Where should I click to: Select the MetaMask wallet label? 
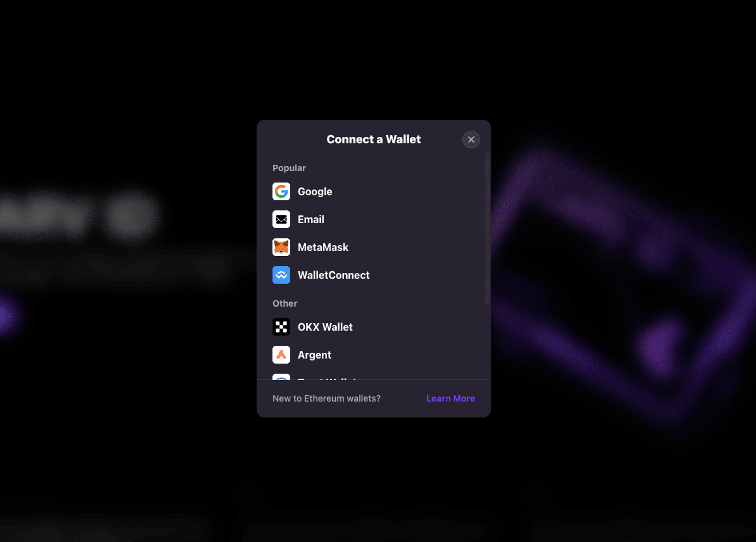pyautogui.click(x=323, y=247)
